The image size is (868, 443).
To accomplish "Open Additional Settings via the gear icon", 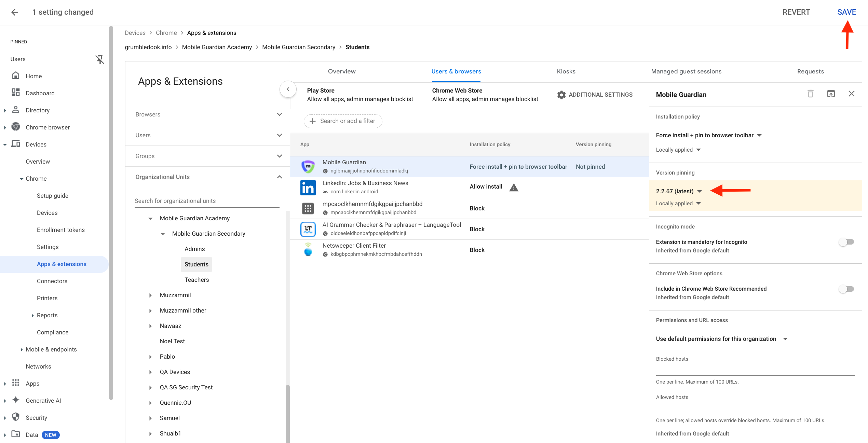I will pos(561,95).
